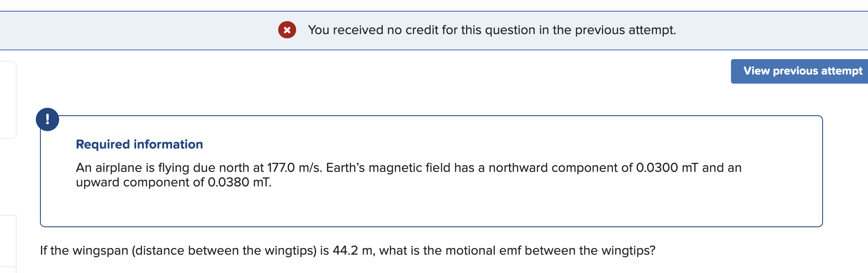Click the Required information heading link

point(139,144)
